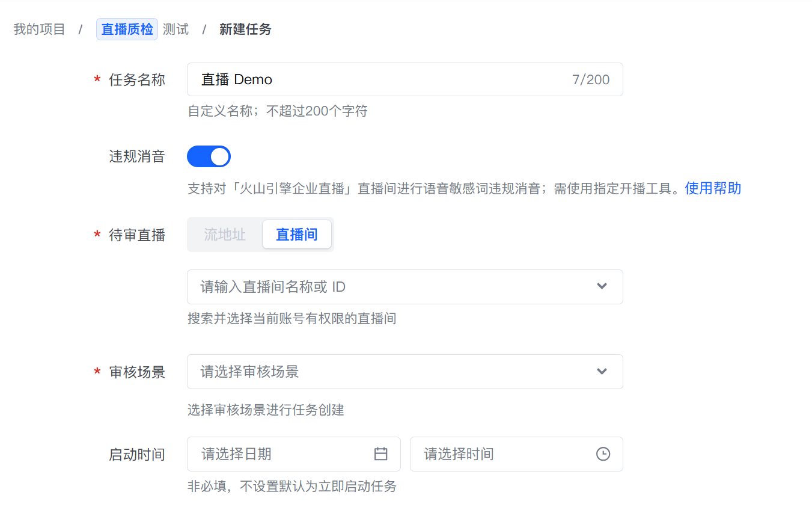This screenshot has width=812, height=507.
Task: Click the 新建任务 breadcrumb text
Action: [245, 29]
